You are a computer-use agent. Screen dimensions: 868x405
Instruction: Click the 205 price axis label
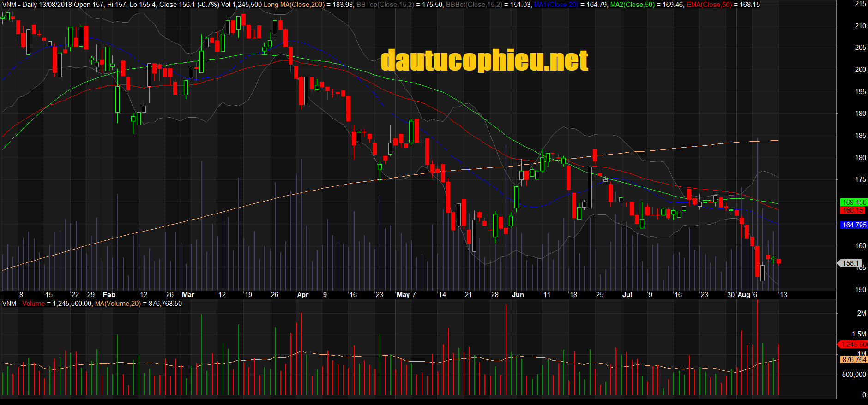[x=861, y=48]
